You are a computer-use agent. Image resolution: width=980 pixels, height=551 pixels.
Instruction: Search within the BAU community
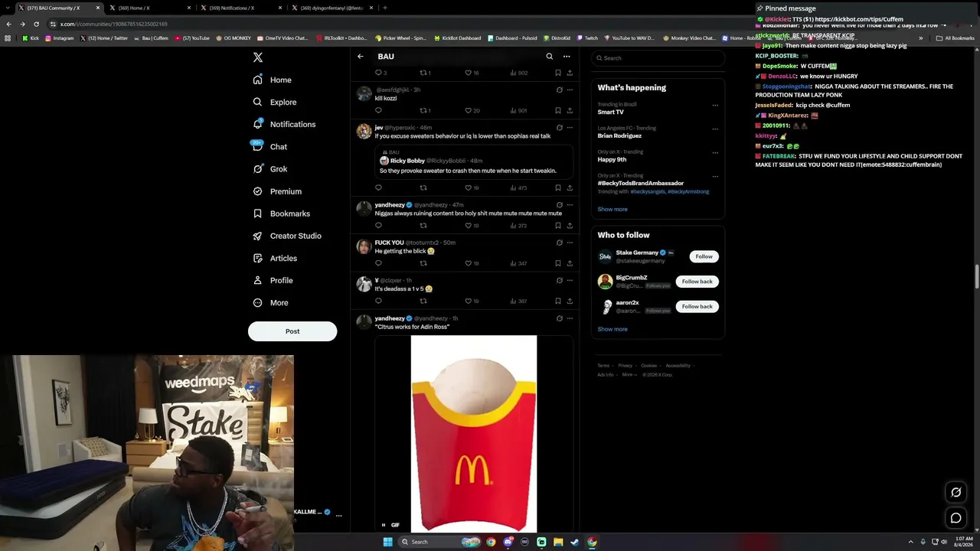(549, 57)
